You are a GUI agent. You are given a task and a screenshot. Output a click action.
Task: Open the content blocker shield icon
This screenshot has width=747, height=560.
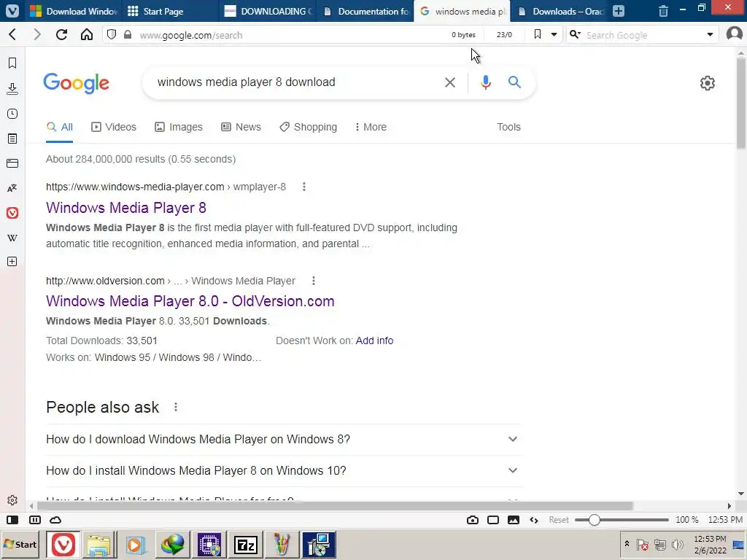click(112, 34)
